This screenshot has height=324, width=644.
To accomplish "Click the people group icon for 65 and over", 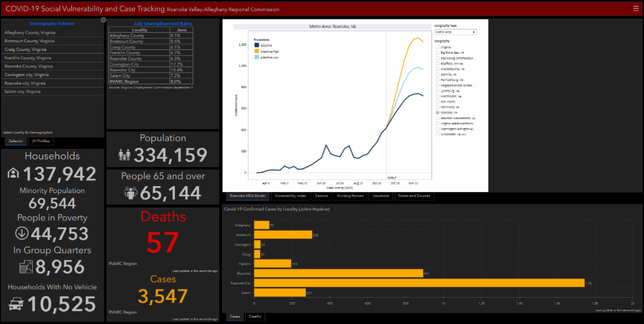I will 131,193.
